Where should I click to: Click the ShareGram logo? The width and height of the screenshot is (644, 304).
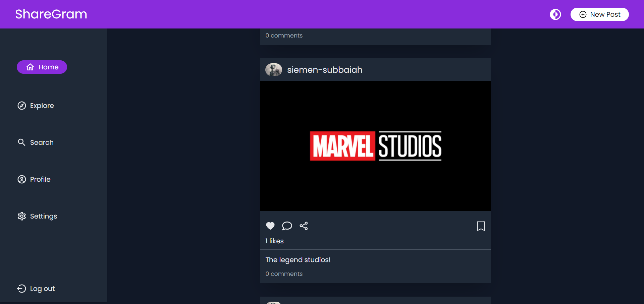(x=51, y=14)
